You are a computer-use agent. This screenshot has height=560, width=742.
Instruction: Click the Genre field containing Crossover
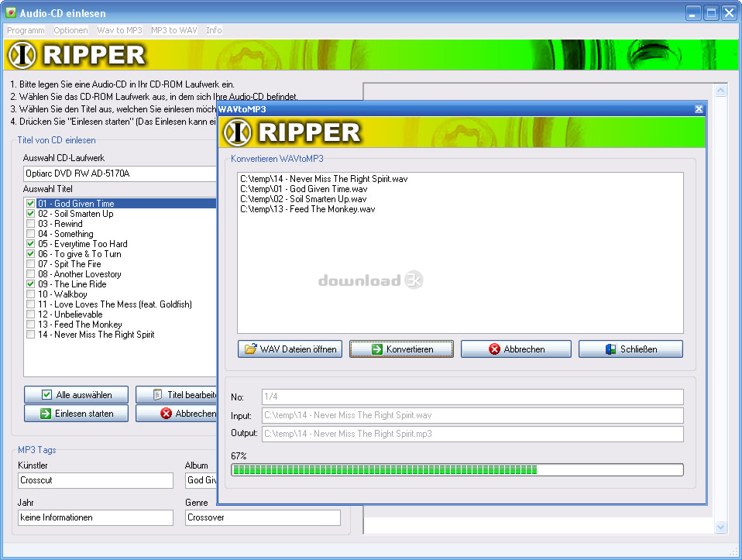click(x=263, y=517)
